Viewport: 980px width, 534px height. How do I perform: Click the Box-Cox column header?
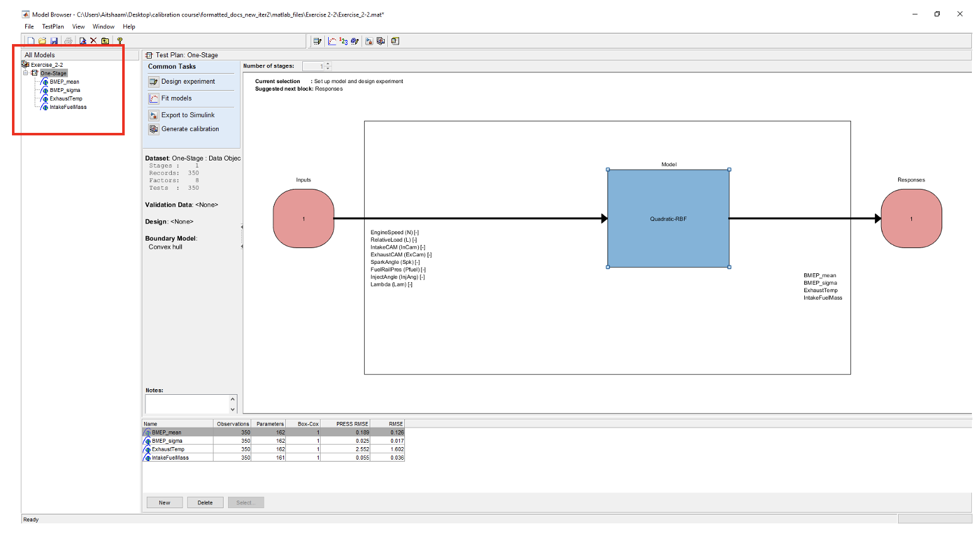coord(303,424)
